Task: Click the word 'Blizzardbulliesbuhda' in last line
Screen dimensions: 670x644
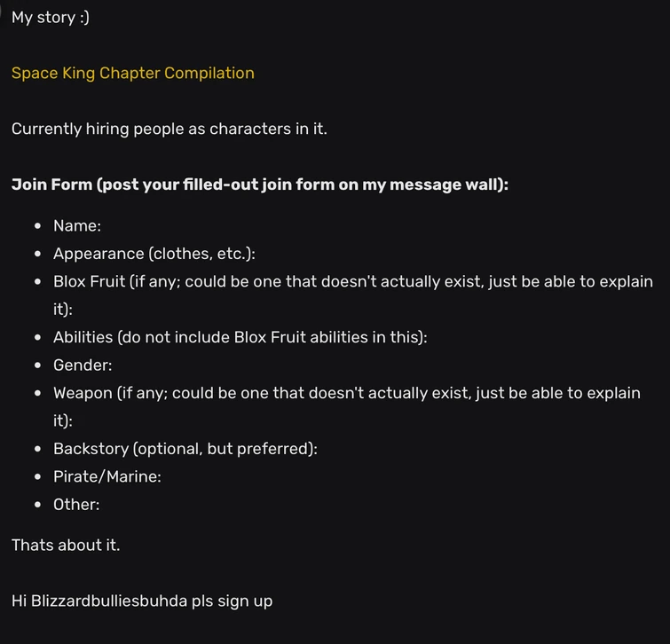Action: 109,601
